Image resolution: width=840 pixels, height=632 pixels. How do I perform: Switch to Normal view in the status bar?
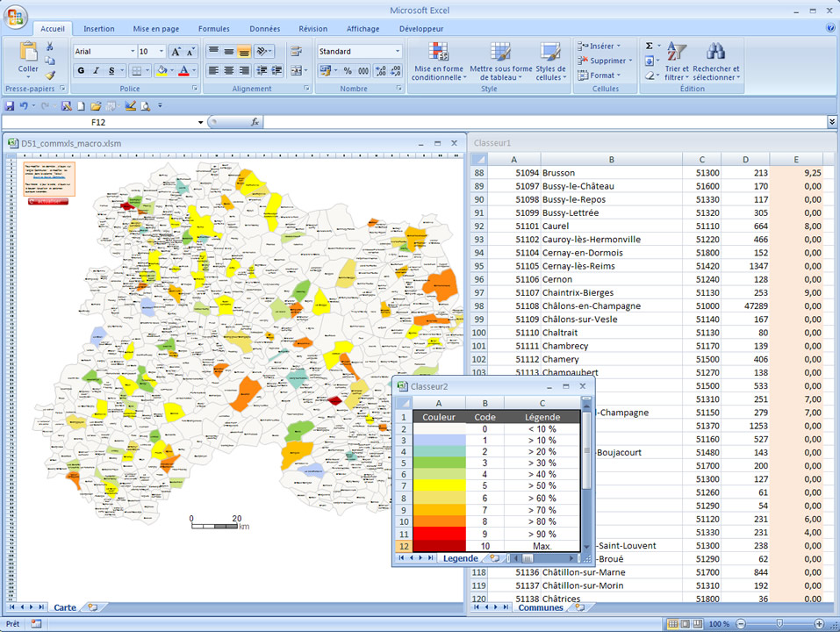point(673,623)
